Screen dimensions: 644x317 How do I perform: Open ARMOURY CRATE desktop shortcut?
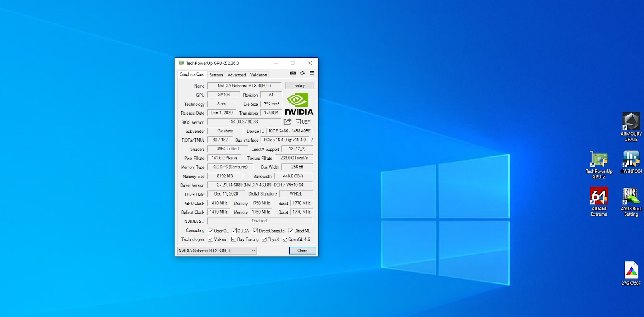[x=631, y=127]
